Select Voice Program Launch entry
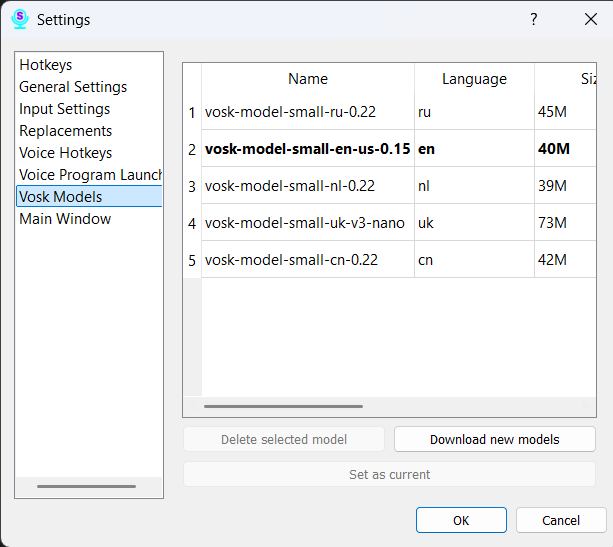 point(90,174)
